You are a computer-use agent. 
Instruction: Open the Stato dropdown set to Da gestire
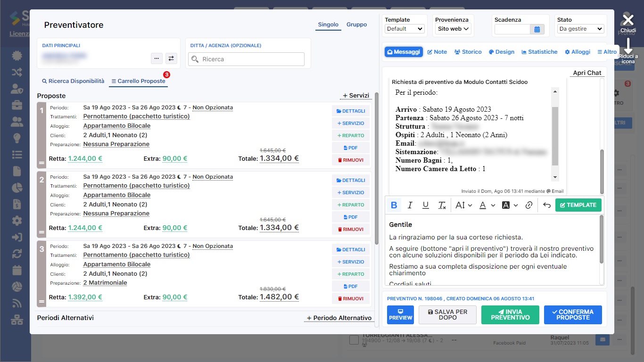tap(580, 29)
